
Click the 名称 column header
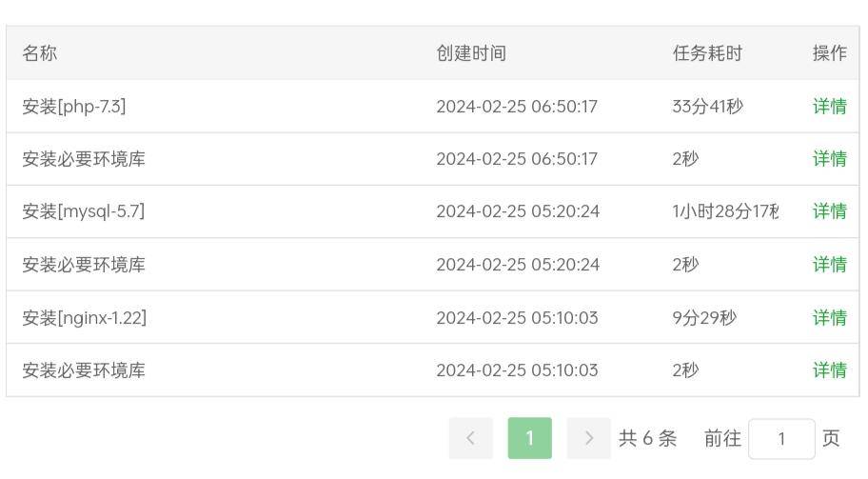(x=39, y=53)
